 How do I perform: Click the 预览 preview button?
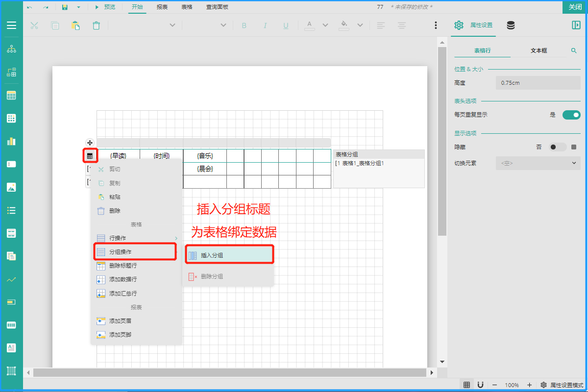click(x=105, y=7)
